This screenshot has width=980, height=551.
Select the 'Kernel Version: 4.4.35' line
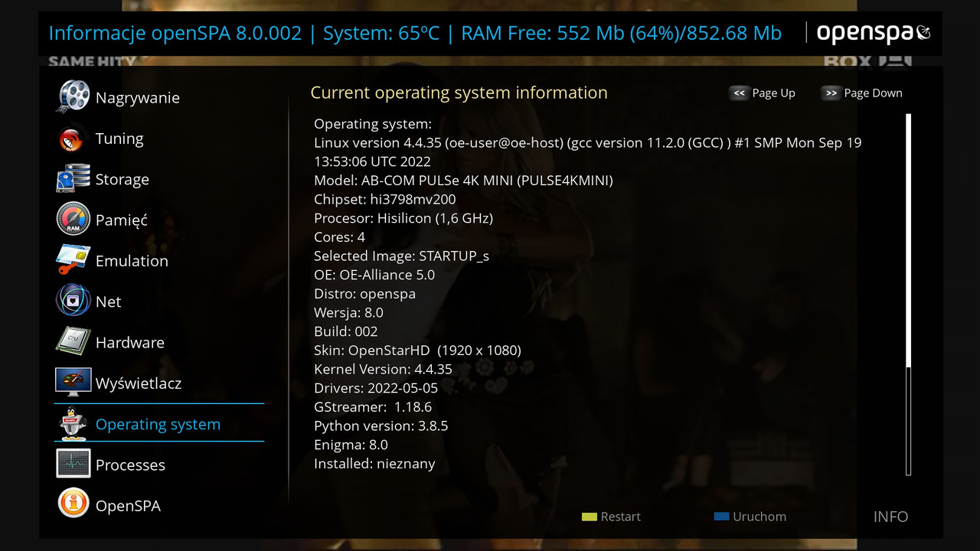pyautogui.click(x=383, y=369)
